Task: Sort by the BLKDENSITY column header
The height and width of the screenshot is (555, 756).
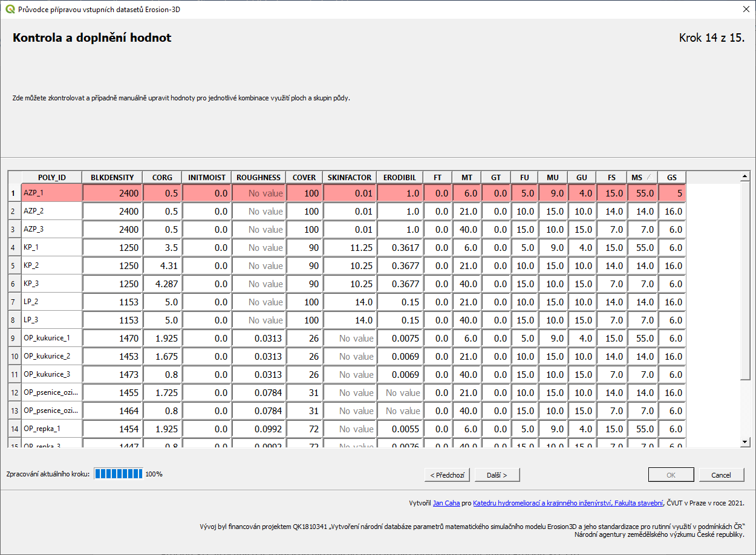Action: click(x=112, y=177)
